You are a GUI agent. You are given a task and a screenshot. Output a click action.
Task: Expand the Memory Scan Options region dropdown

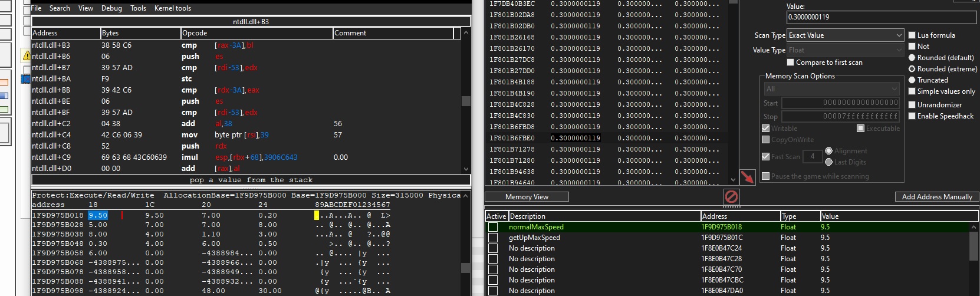[831, 89]
